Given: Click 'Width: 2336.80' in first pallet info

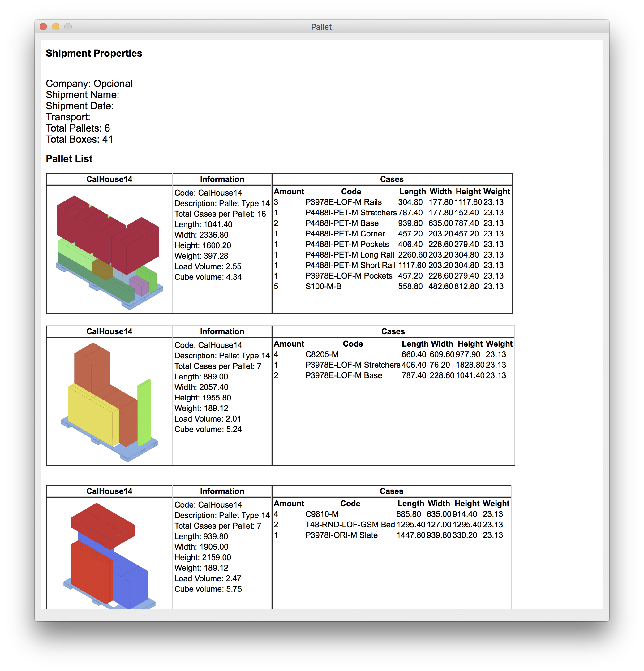Looking at the screenshot, I should point(201,235).
